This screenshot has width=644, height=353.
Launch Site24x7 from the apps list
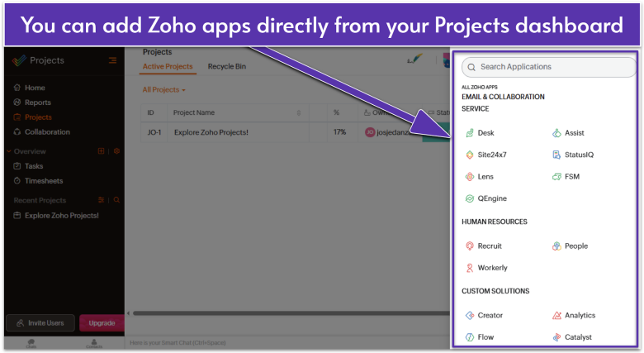[485, 155]
